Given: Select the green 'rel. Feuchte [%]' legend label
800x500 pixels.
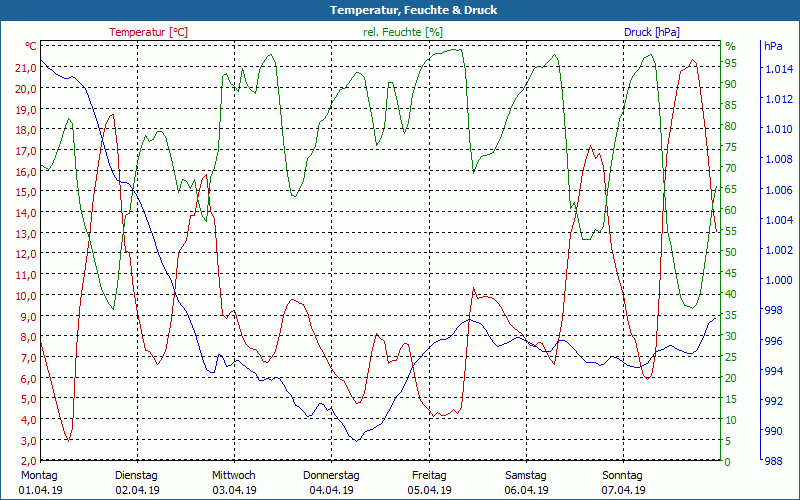Looking at the screenshot, I should [403, 32].
